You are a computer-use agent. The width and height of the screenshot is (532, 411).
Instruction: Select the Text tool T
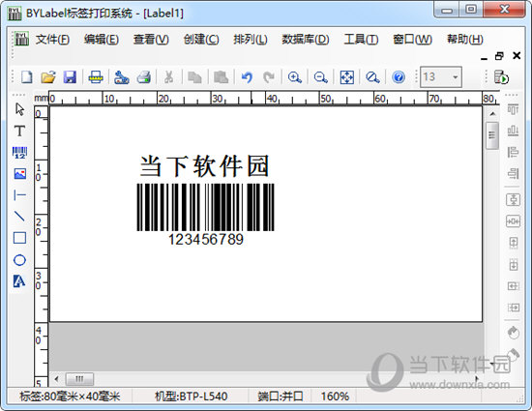coord(19,131)
